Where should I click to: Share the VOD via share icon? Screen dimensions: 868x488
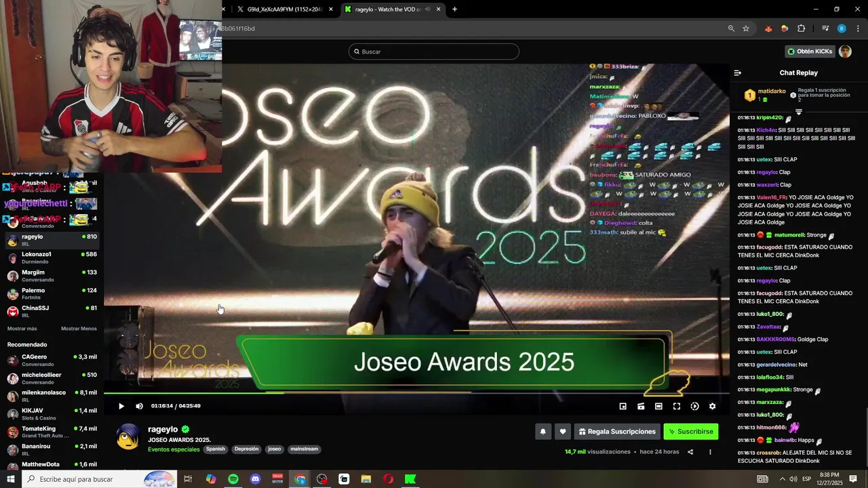(690, 452)
